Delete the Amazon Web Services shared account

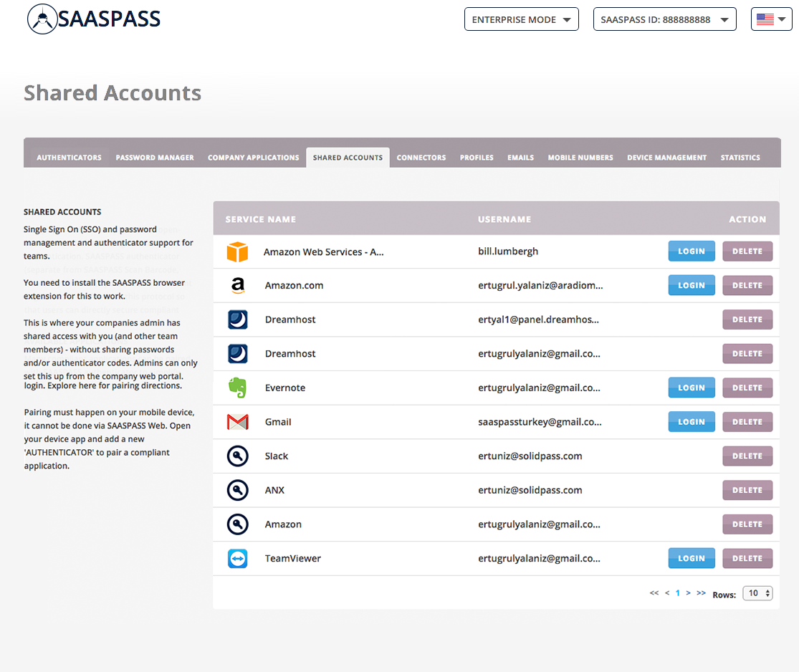(747, 251)
